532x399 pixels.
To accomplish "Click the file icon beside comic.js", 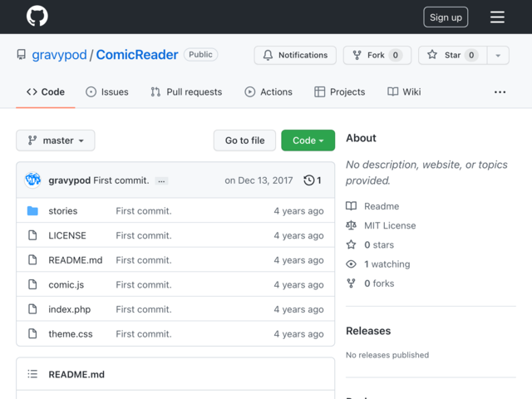I will tap(32, 284).
